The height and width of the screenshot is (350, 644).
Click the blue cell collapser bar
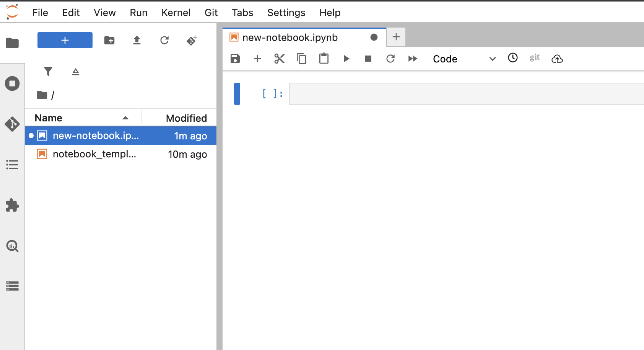(x=237, y=94)
